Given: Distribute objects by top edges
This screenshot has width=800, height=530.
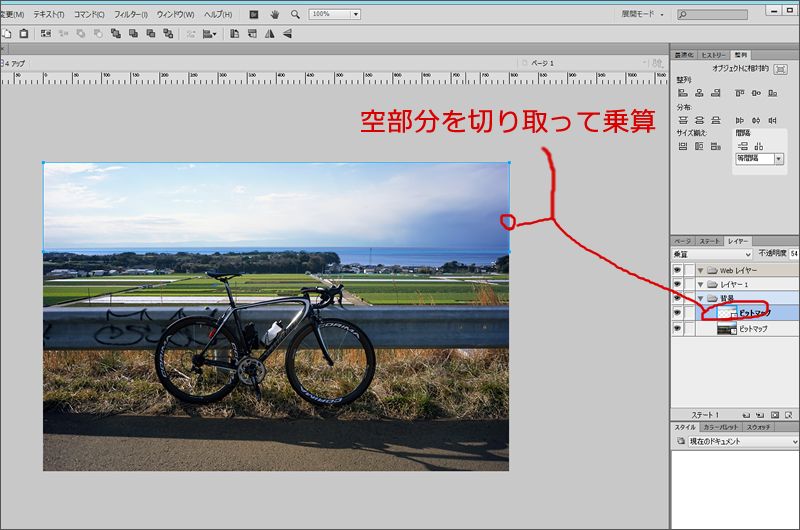Looking at the screenshot, I should coord(683,120).
